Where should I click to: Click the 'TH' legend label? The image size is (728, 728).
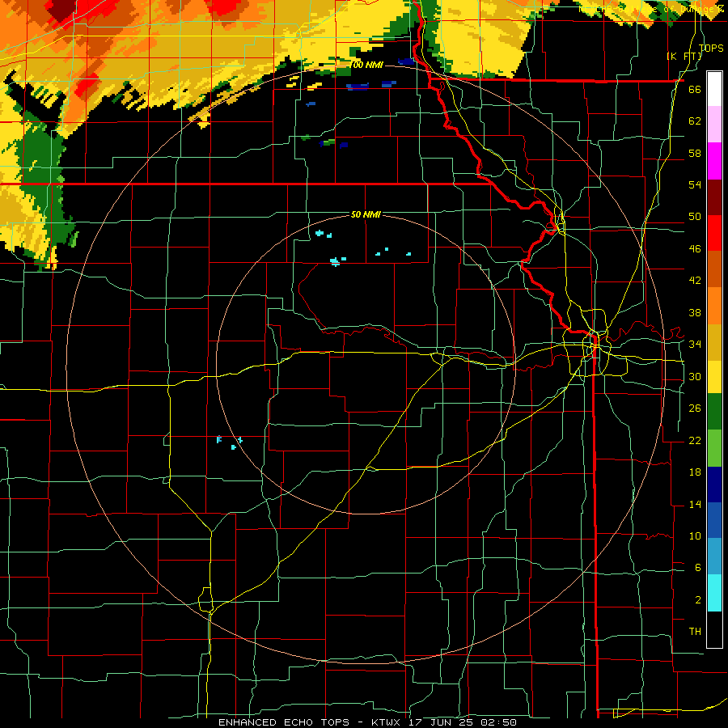(x=695, y=632)
